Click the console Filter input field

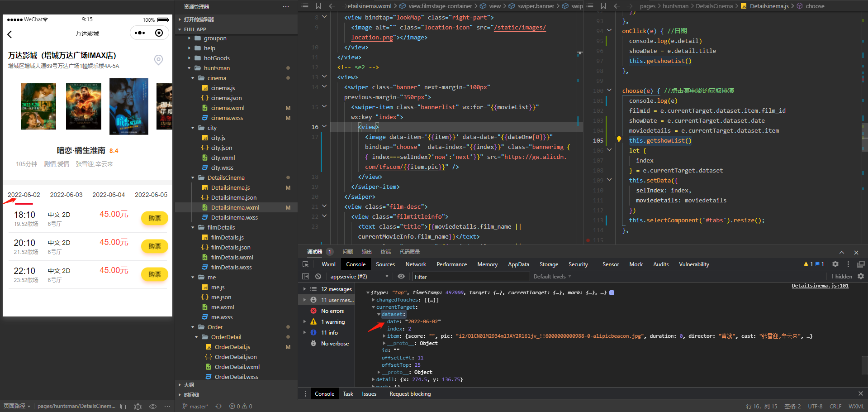470,277
